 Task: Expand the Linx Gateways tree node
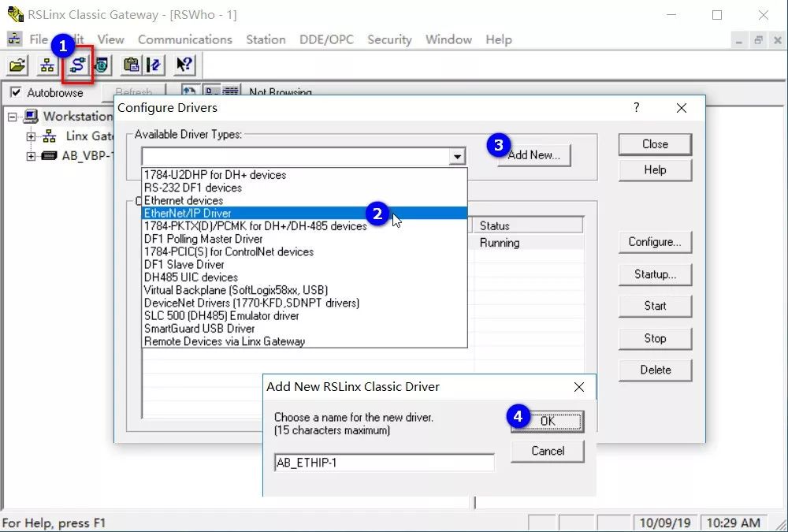(x=31, y=136)
